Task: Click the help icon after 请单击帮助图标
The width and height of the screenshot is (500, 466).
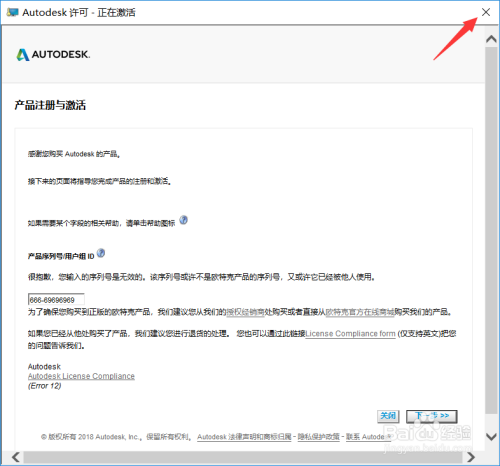Action: pos(184,220)
